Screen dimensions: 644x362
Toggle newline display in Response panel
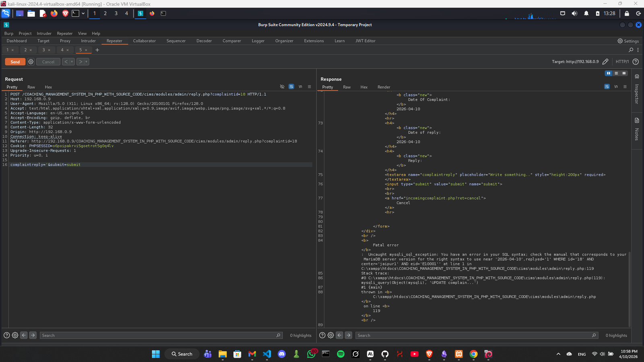point(616,86)
